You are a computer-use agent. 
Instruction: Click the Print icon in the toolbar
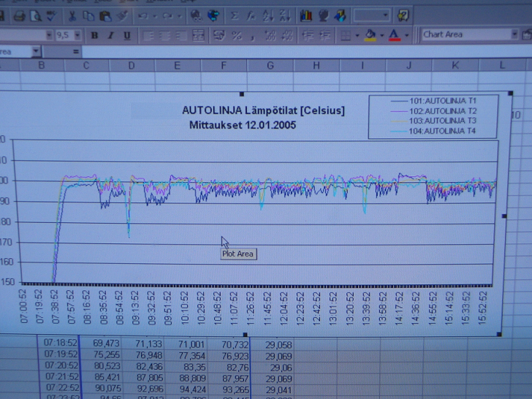pos(19,16)
